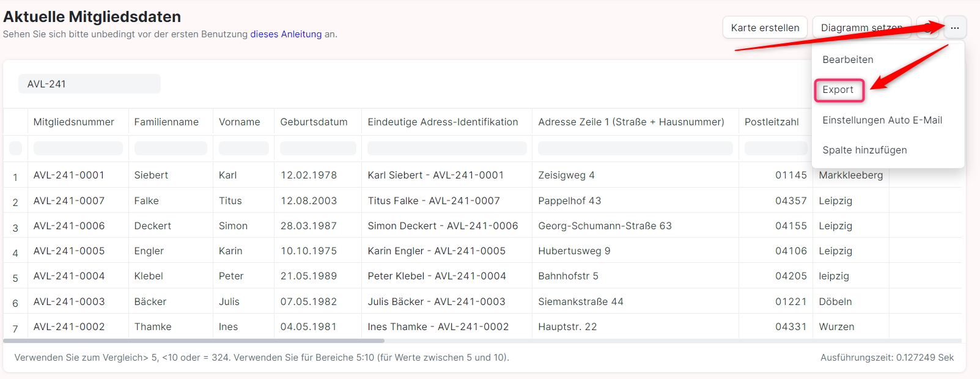Image resolution: width=980 pixels, height=379 pixels.
Task: Click the Vorname column header
Action: click(x=239, y=122)
